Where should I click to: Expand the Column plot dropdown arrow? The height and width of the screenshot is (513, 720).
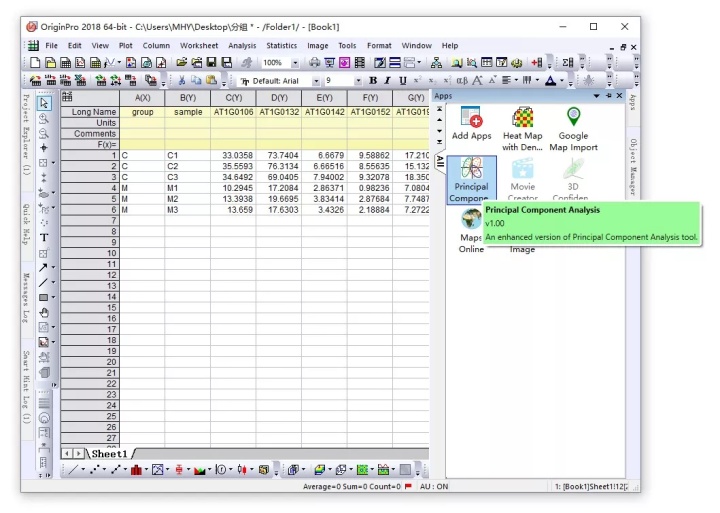click(146, 469)
